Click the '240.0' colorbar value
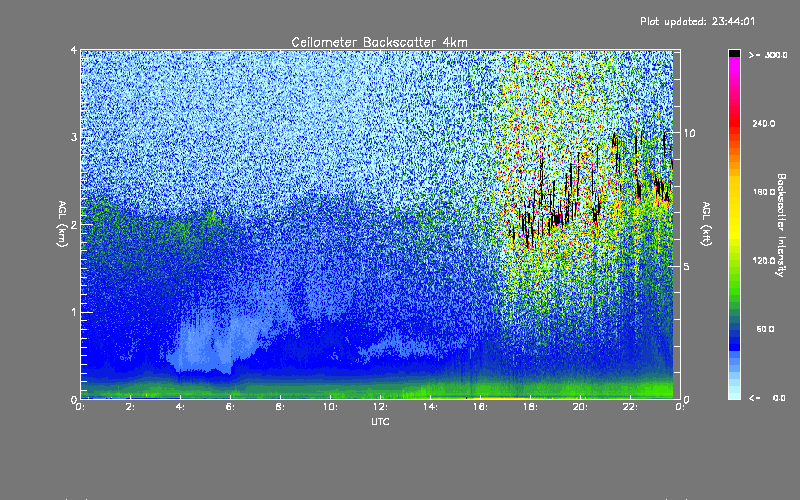 764,123
